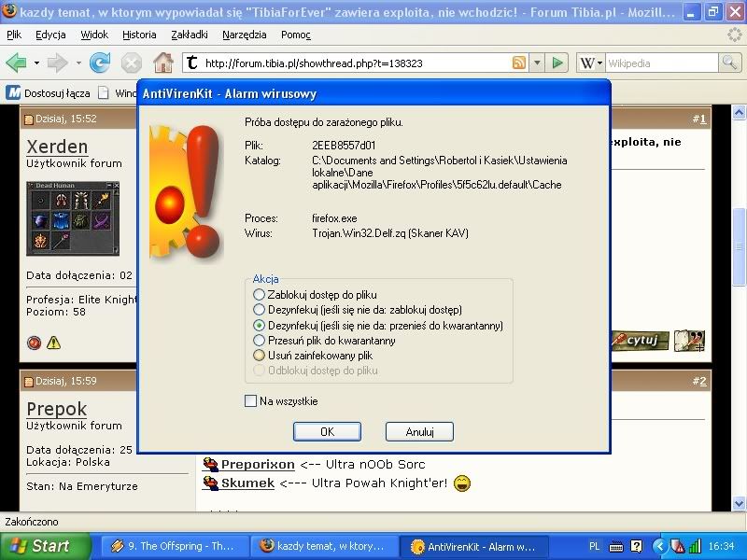The image size is (747, 560).
Task: Click the scrollbar up arrow on the page
Action: coord(739,112)
